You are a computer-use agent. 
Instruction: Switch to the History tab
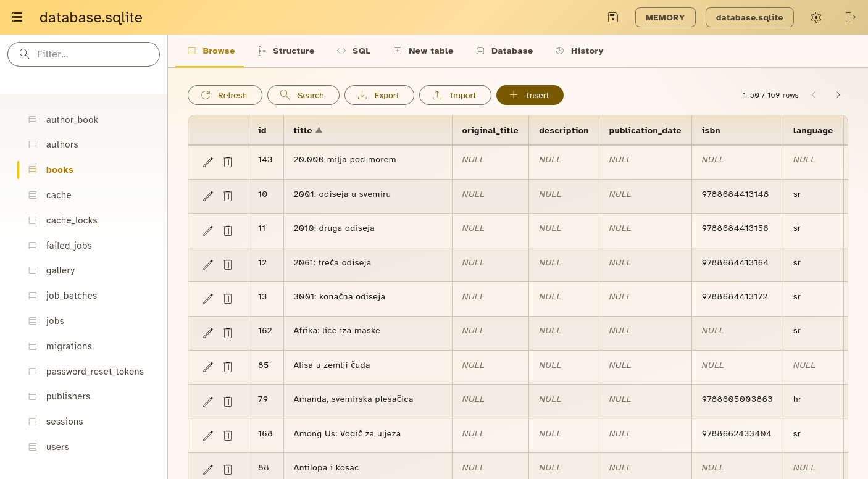click(579, 51)
